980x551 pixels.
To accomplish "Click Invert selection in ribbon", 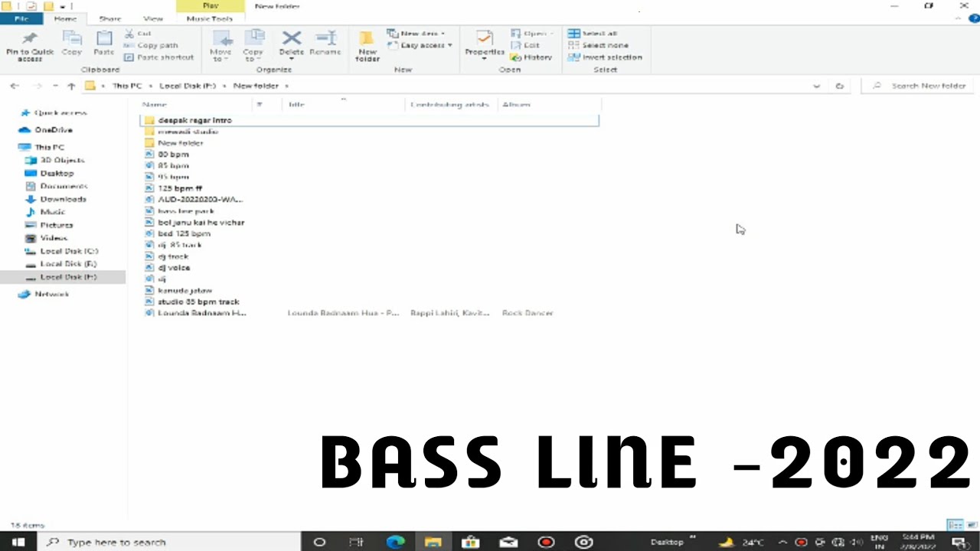I will [x=605, y=57].
